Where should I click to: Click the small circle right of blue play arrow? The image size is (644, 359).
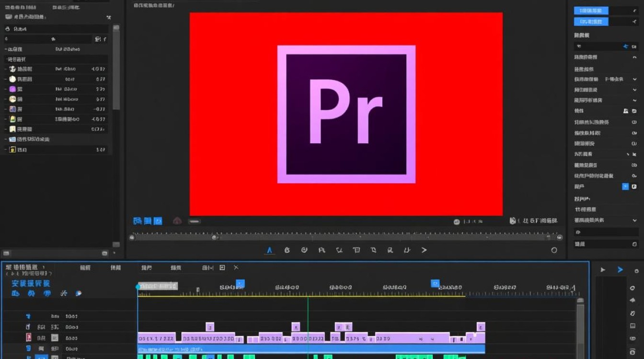coord(636,270)
